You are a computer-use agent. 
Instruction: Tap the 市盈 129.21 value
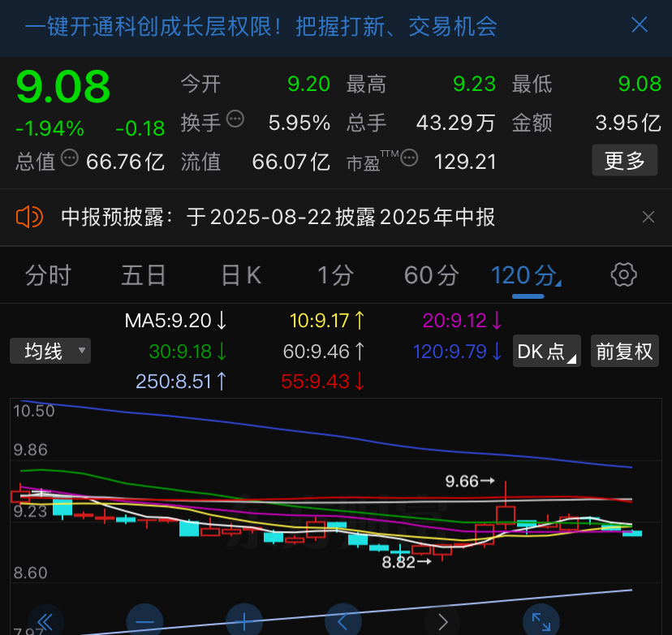[x=465, y=162]
